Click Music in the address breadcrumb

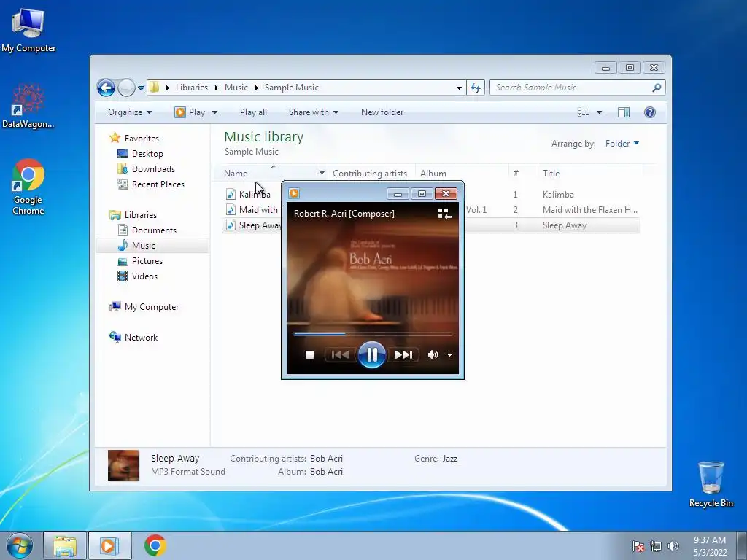point(236,87)
